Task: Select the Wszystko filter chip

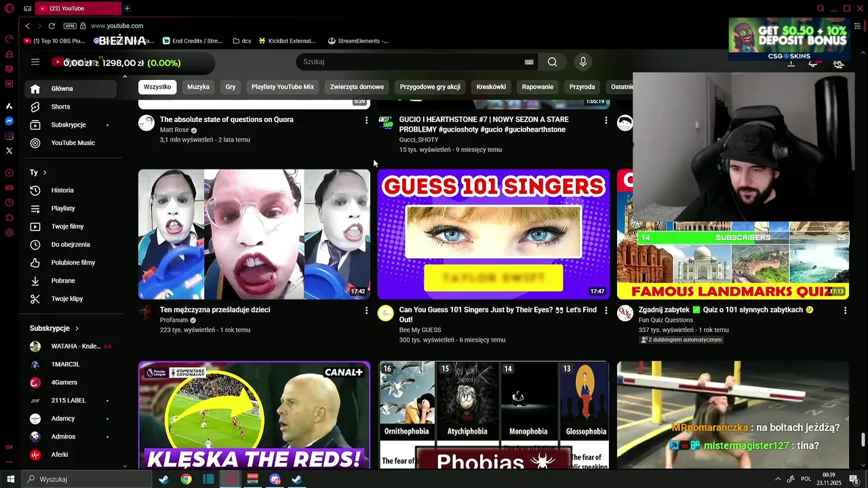Action: coord(157,87)
